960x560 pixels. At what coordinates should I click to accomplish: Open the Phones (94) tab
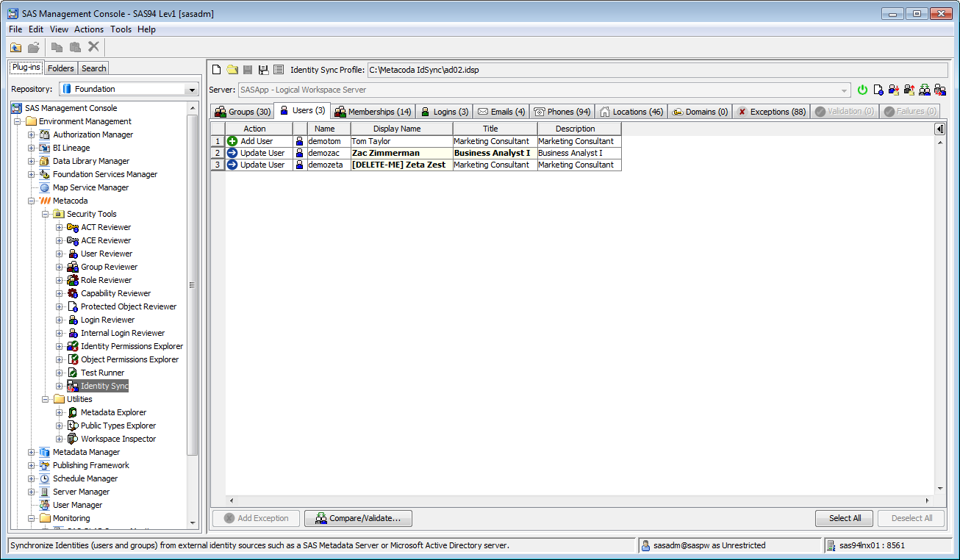pyautogui.click(x=562, y=112)
